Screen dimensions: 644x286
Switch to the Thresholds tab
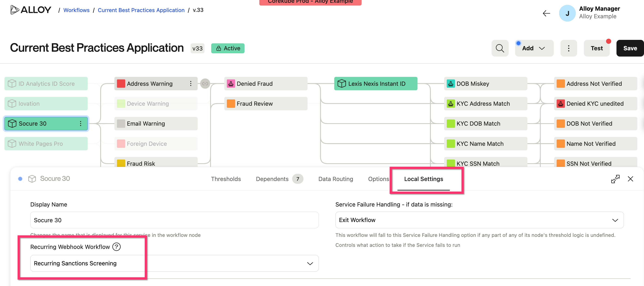(226, 179)
